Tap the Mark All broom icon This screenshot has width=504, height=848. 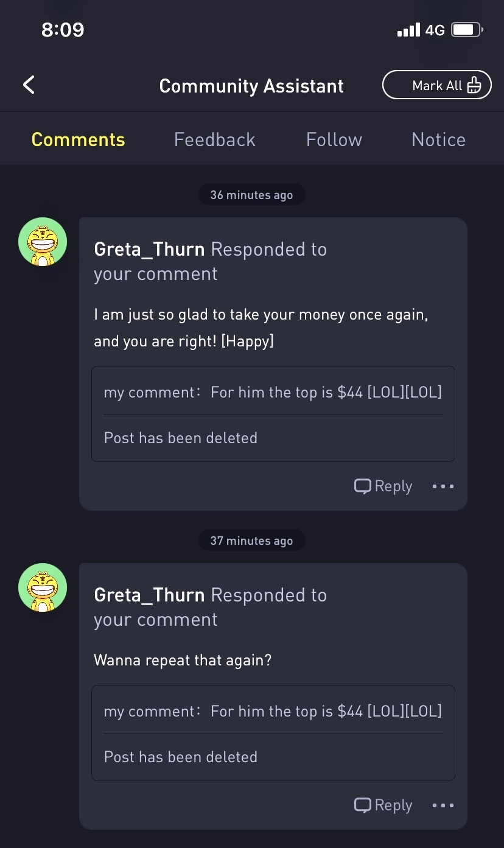[x=474, y=85]
